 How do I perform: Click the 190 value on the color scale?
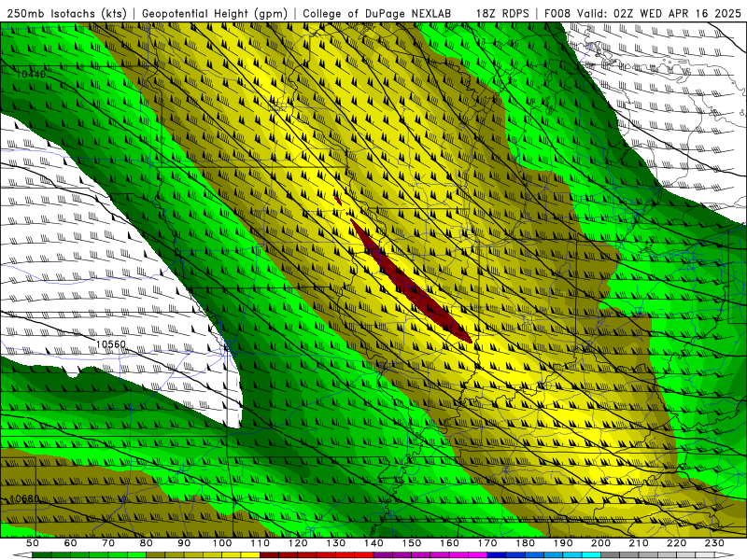pos(563,543)
